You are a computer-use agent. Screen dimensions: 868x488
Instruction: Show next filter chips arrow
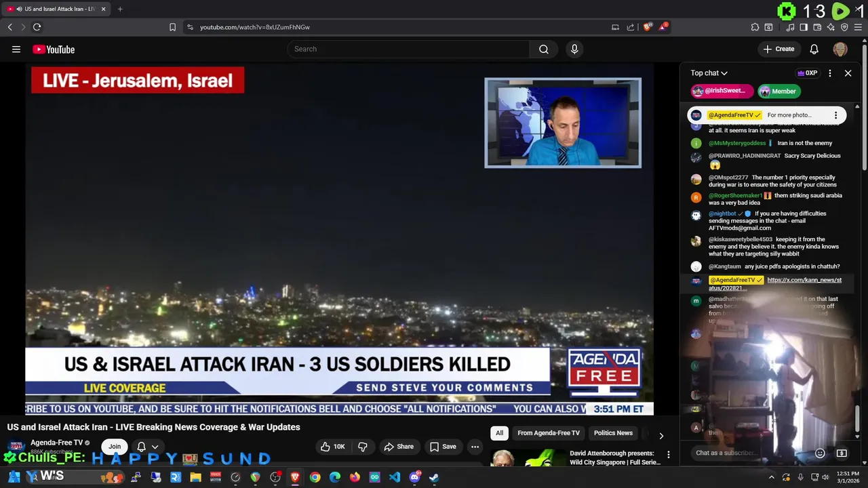point(661,436)
